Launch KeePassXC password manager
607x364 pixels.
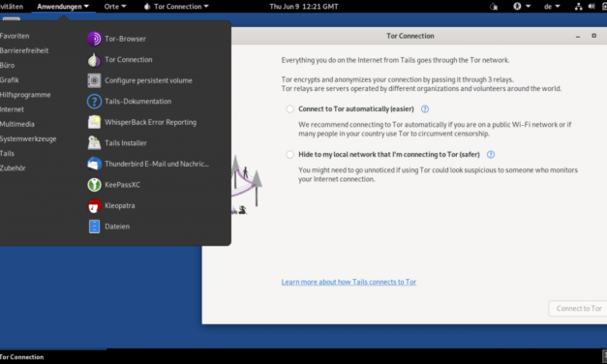coord(113,185)
